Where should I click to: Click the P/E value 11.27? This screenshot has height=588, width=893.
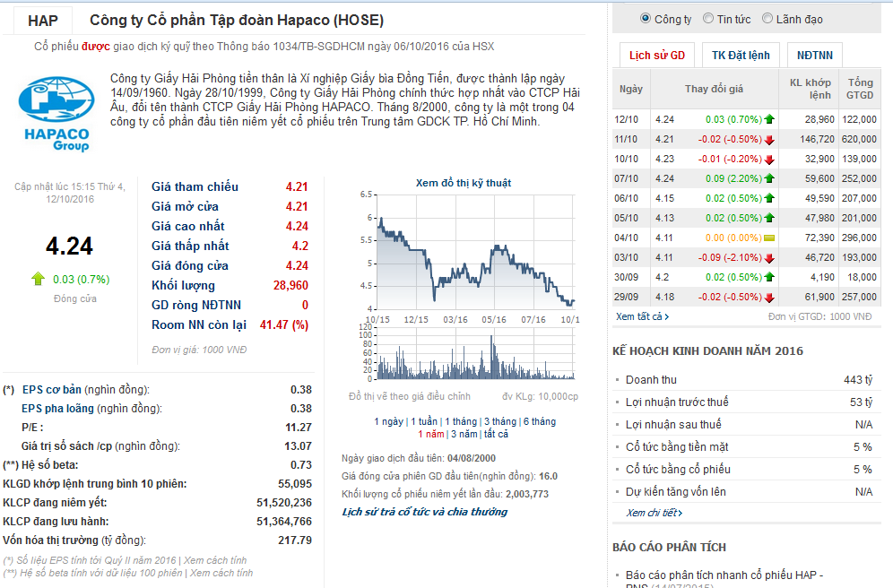click(299, 428)
